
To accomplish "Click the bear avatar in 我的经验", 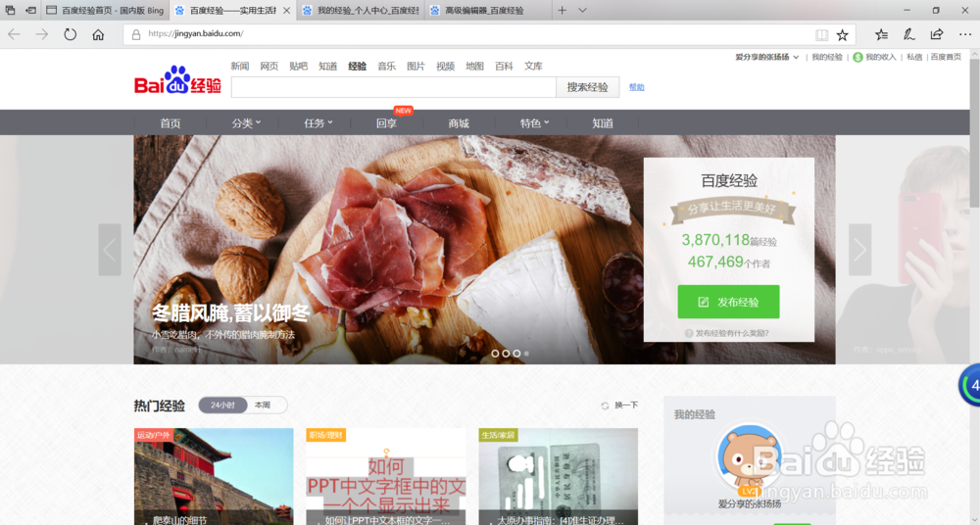I will 749,457.
